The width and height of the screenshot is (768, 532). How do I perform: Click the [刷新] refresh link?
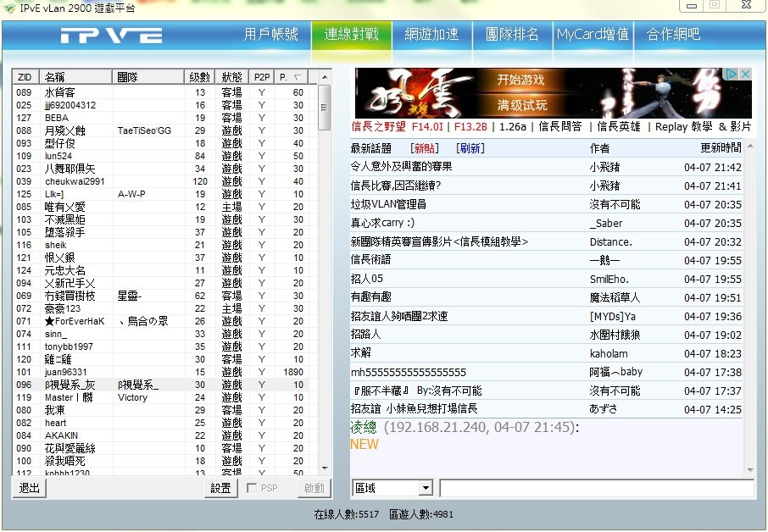470,148
